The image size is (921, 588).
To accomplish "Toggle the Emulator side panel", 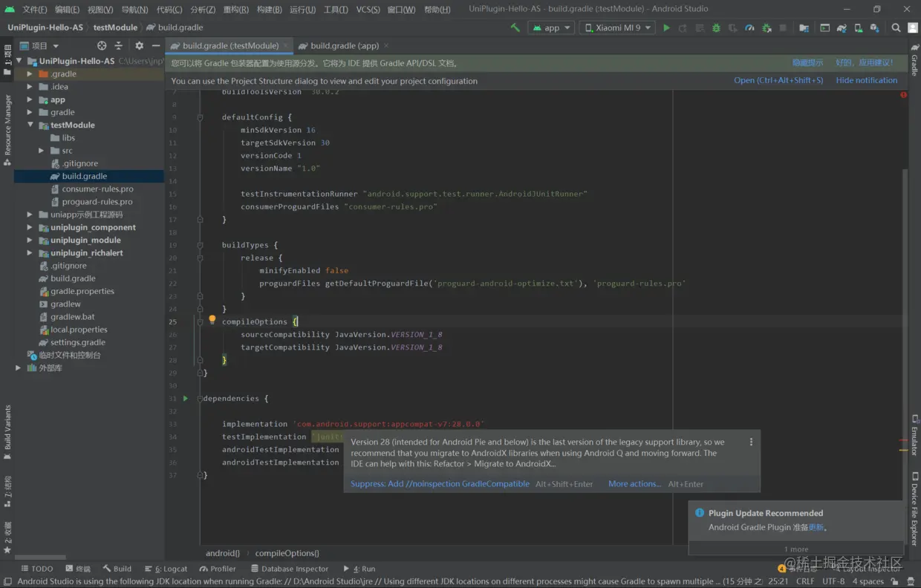I will (x=914, y=434).
